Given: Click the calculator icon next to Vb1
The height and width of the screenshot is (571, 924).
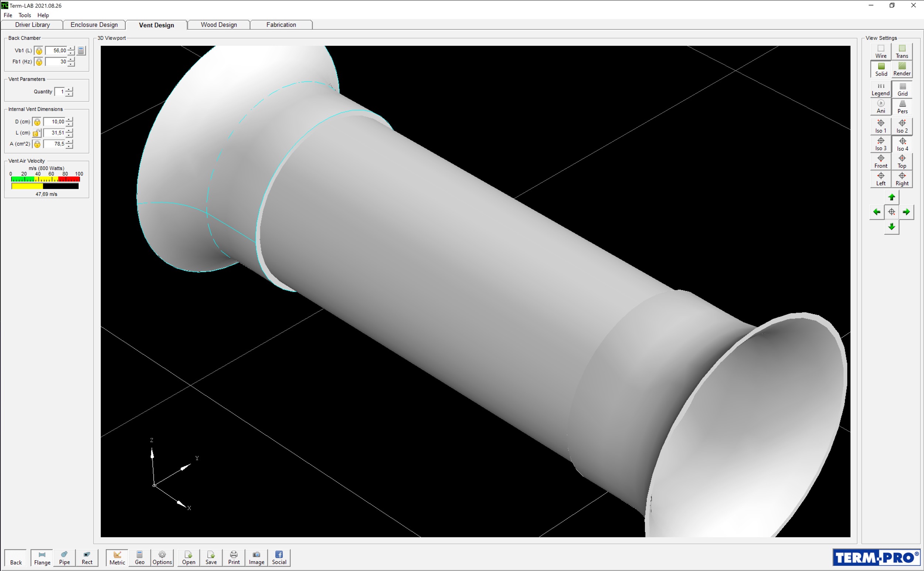Looking at the screenshot, I should pos(81,51).
